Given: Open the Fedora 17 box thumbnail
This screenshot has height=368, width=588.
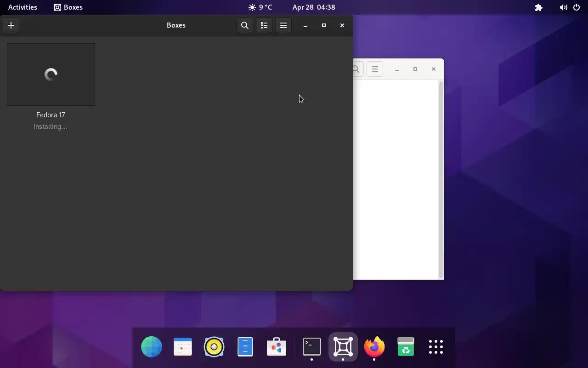Looking at the screenshot, I should click(x=51, y=75).
